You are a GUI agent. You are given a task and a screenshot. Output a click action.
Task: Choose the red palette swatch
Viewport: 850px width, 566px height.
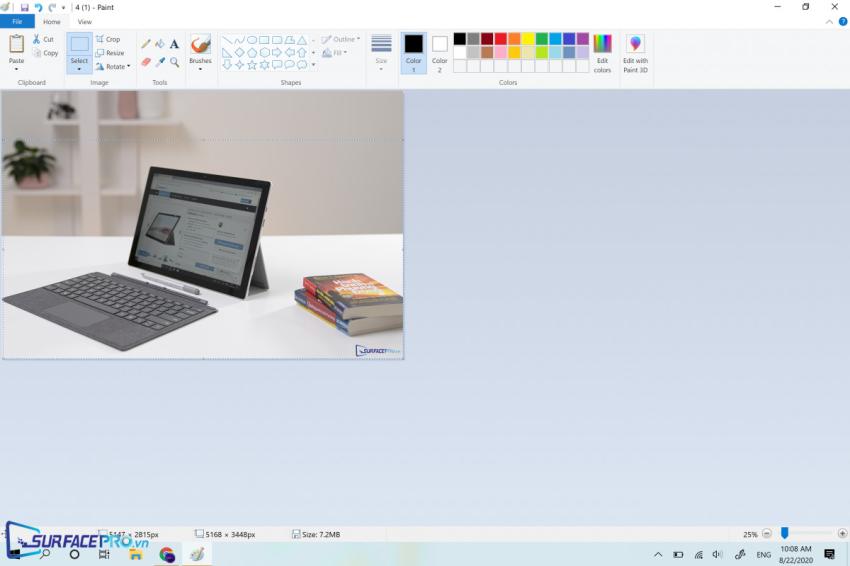[x=501, y=38]
